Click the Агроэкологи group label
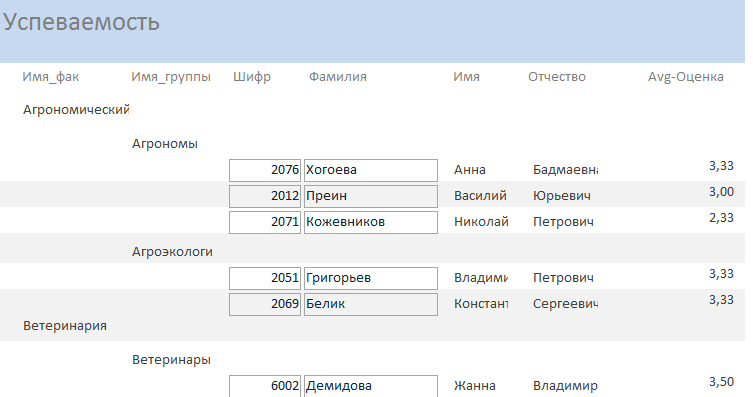Image resolution: width=753 pixels, height=397 pixels. (172, 252)
